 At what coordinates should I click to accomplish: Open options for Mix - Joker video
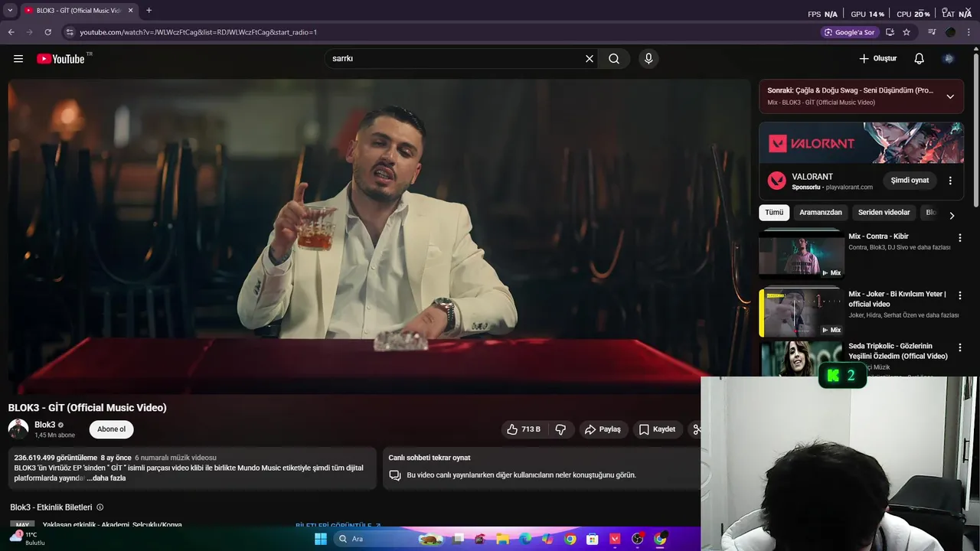point(960,295)
